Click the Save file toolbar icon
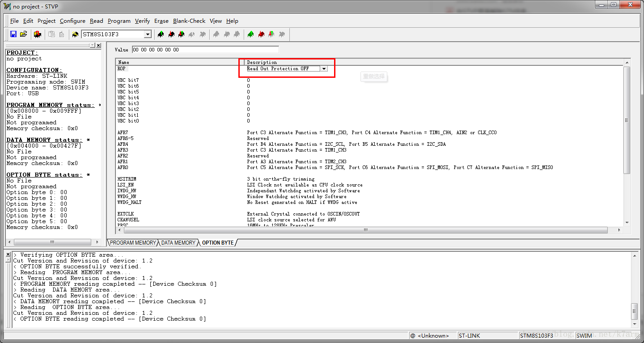The width and height of the screenshot is (644, 343). tap(13, 34)
